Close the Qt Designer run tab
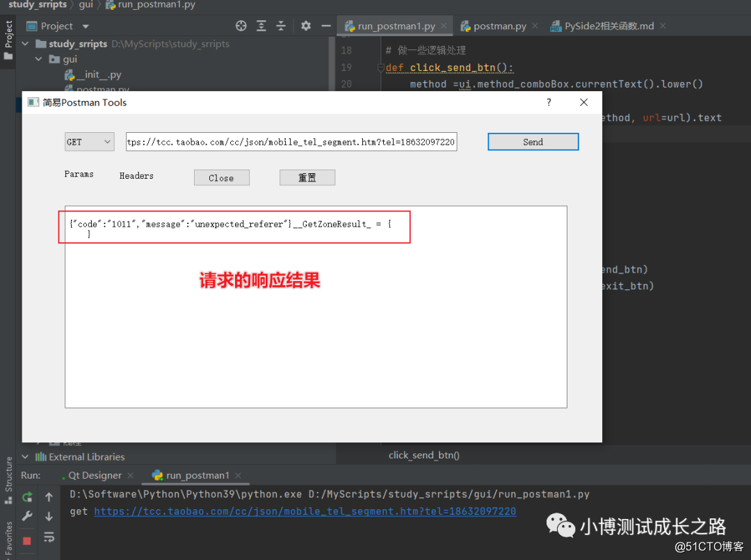 coord(130,475)
